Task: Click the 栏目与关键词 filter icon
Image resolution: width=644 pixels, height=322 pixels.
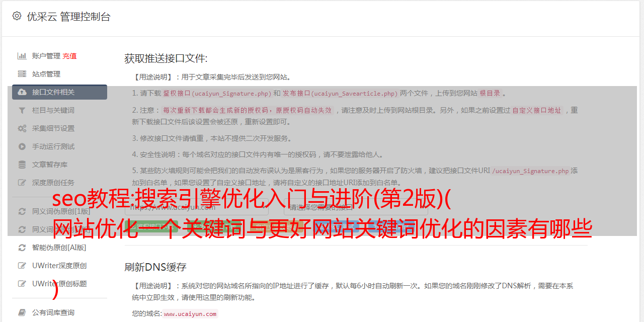Action: (22, 110)
